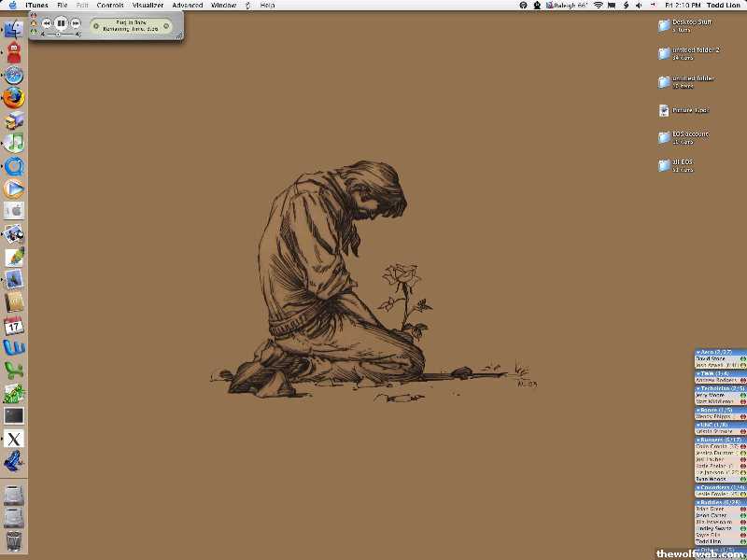The width and height of the screenshot is (747, 560).
Task: Open the iCal calendar icon in the Dock
Action: 13,326
